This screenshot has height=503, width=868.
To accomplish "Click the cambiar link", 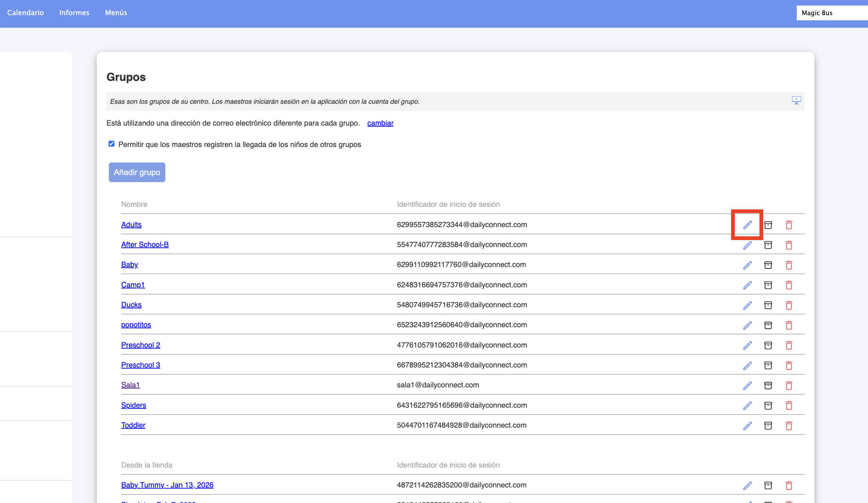I will click(380, 123).
